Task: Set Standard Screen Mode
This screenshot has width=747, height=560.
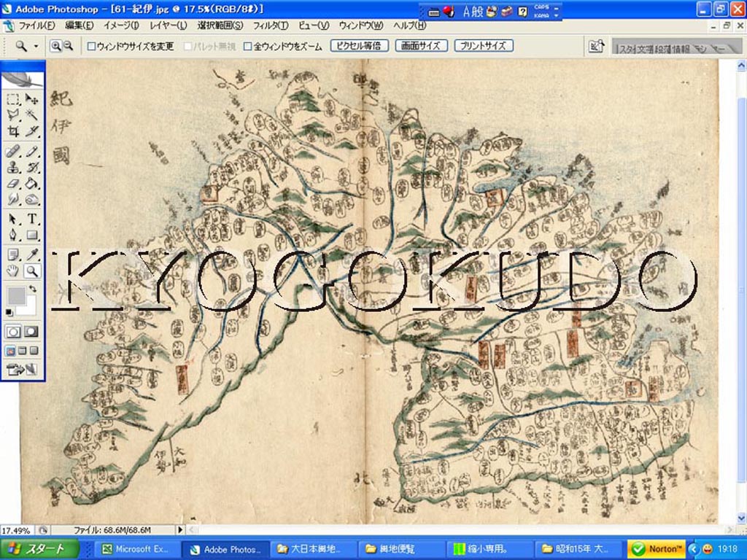Action: (10, 351)
